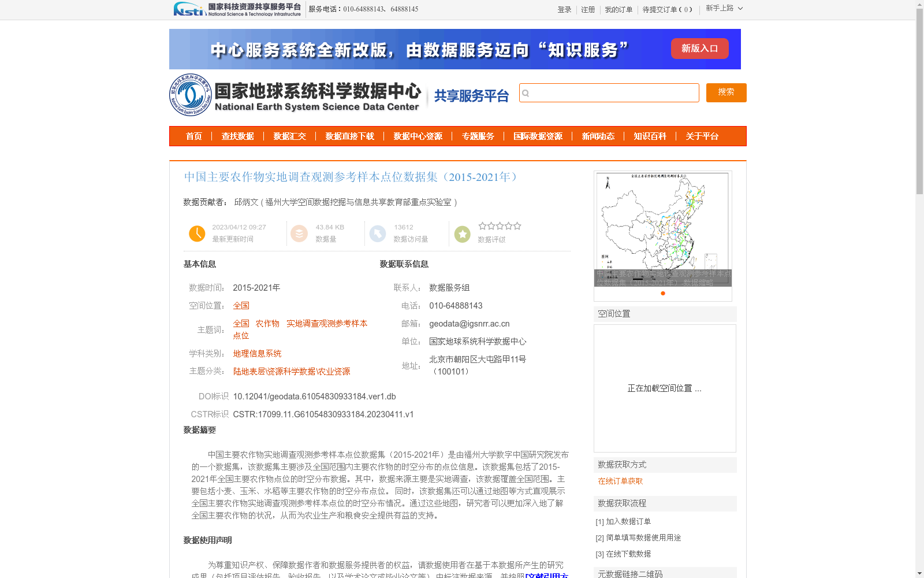
Task: Click the 在线下载数据 step text
Action: [628, 554]
